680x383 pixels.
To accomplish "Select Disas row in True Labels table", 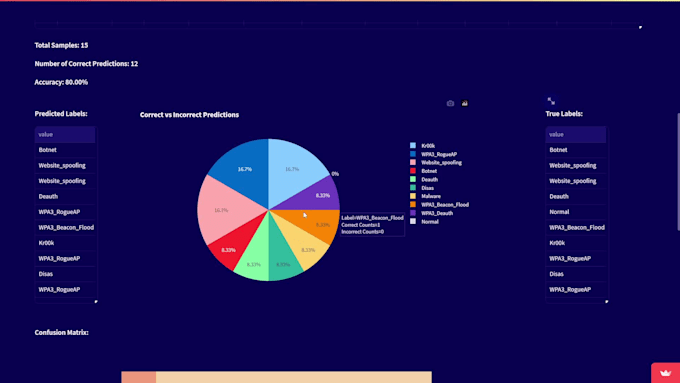I will coord(576,274).
